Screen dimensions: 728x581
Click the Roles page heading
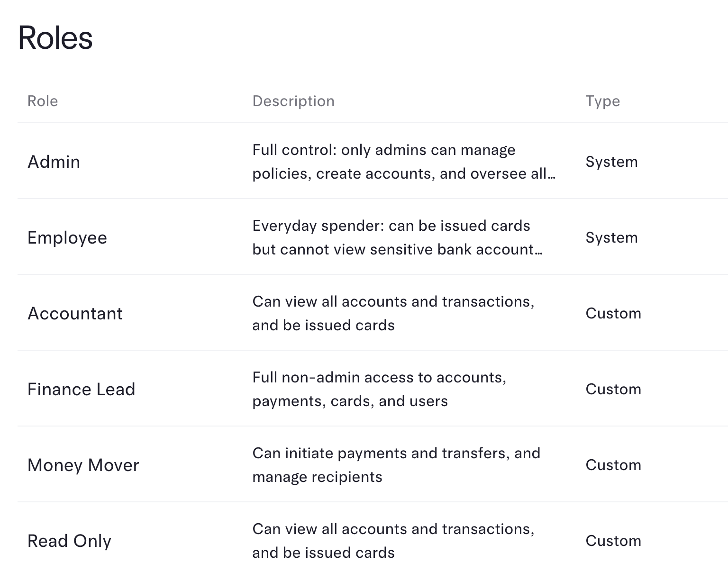pyautogui.click(x=54, y=38)
